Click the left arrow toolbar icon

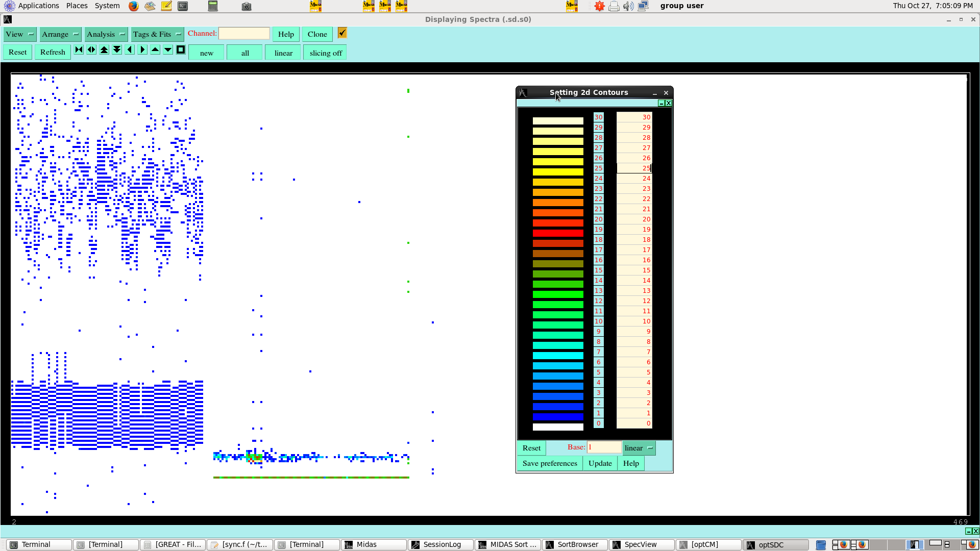(x=130, y=49)
